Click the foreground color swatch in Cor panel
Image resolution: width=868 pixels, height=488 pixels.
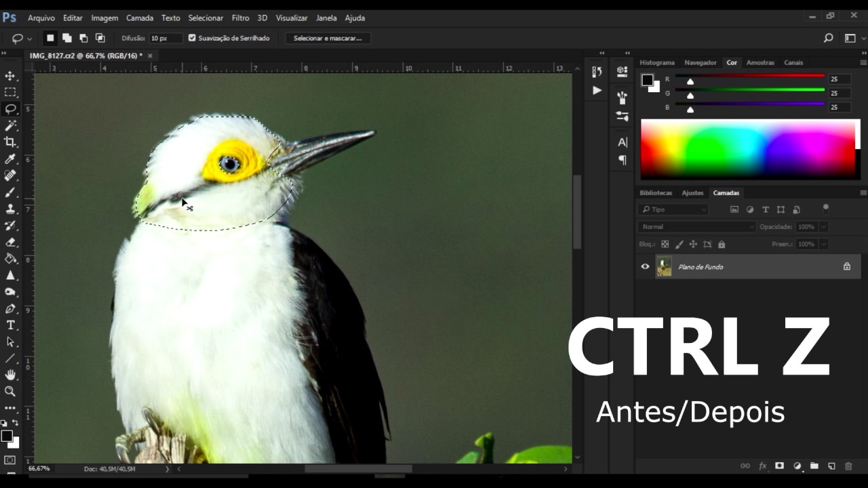coord(647,80)
